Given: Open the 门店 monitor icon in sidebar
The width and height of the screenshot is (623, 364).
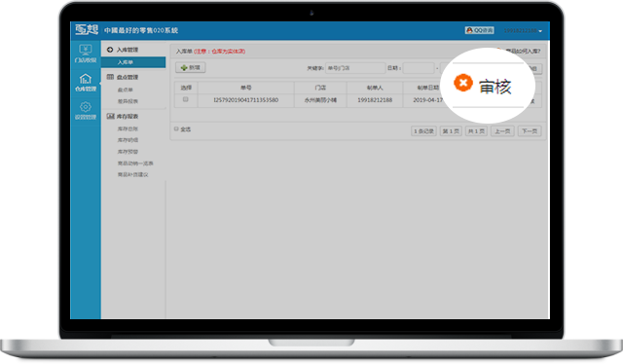Looking at the screenshot, I should pos(86,50).
